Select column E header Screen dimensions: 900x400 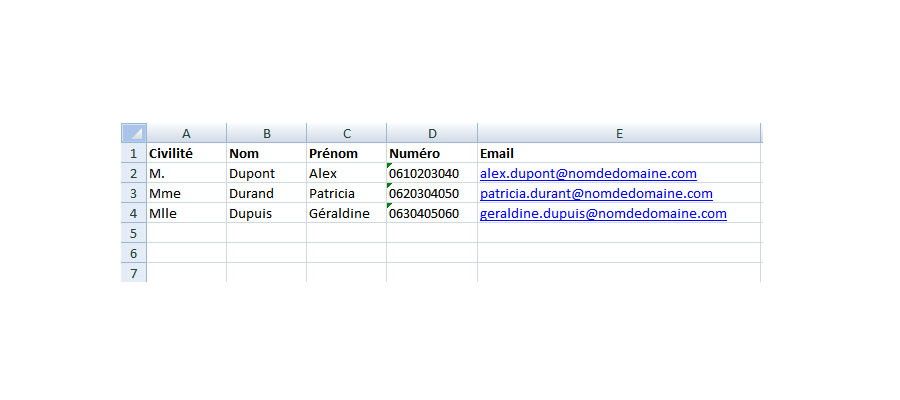619,133
